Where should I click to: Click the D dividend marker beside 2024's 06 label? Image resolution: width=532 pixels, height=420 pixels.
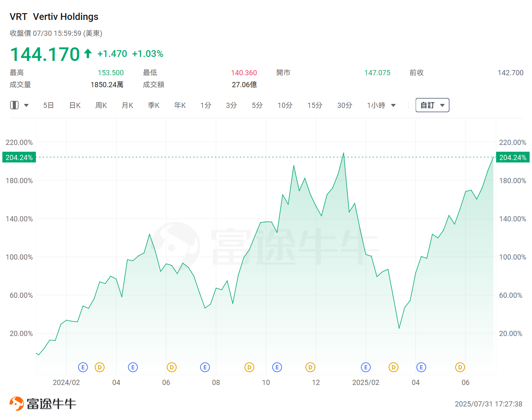[x=171, y=367]
